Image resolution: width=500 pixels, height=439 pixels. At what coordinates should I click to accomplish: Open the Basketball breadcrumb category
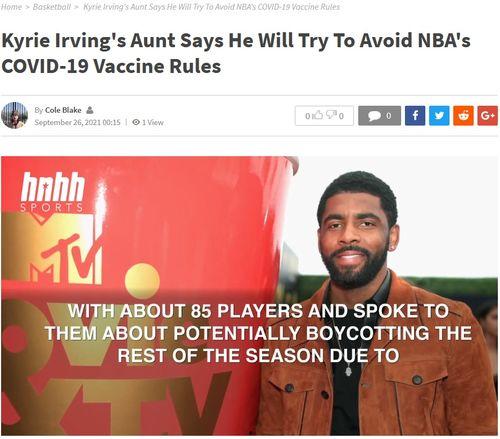pyautogui.click(x=52, y=7)
